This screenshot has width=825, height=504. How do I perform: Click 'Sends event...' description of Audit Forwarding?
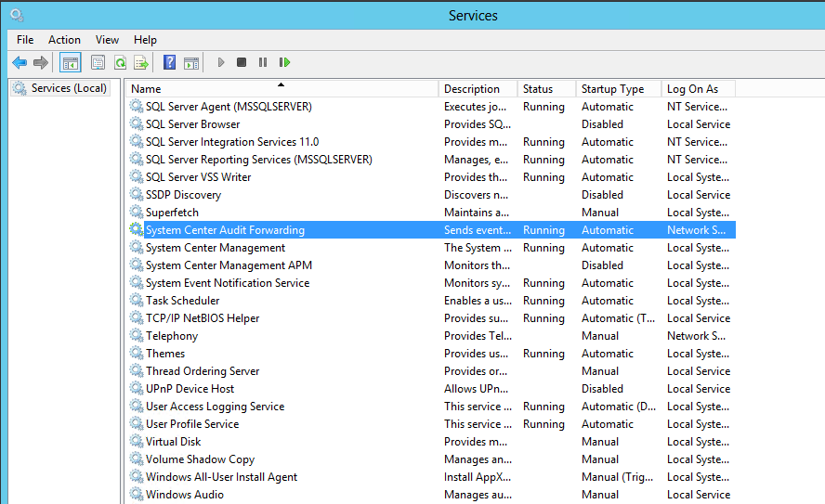[478, 230]
